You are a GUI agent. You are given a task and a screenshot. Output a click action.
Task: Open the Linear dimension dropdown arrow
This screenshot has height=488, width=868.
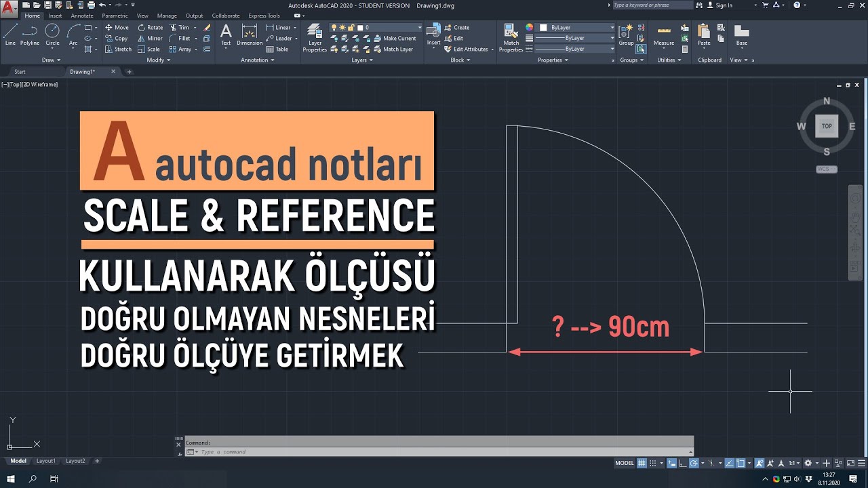296,28
